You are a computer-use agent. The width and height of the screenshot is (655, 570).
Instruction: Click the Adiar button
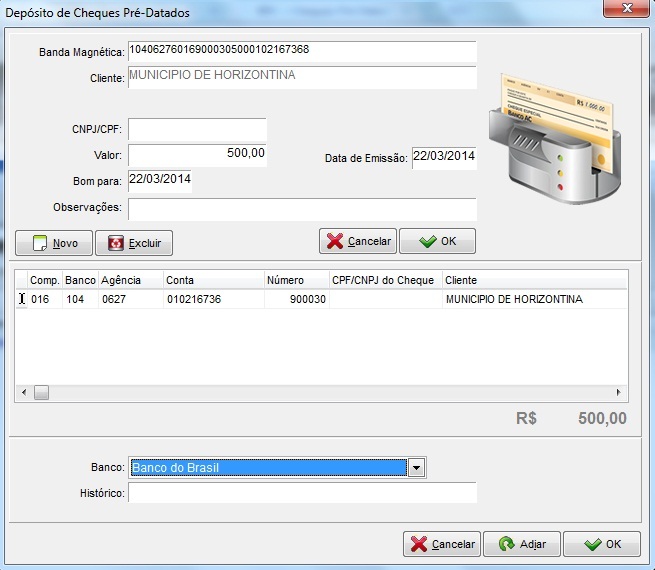521,544
